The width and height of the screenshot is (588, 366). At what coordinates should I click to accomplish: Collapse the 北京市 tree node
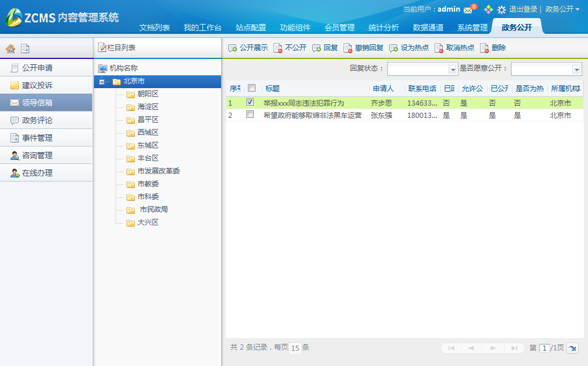click(102, 81)
